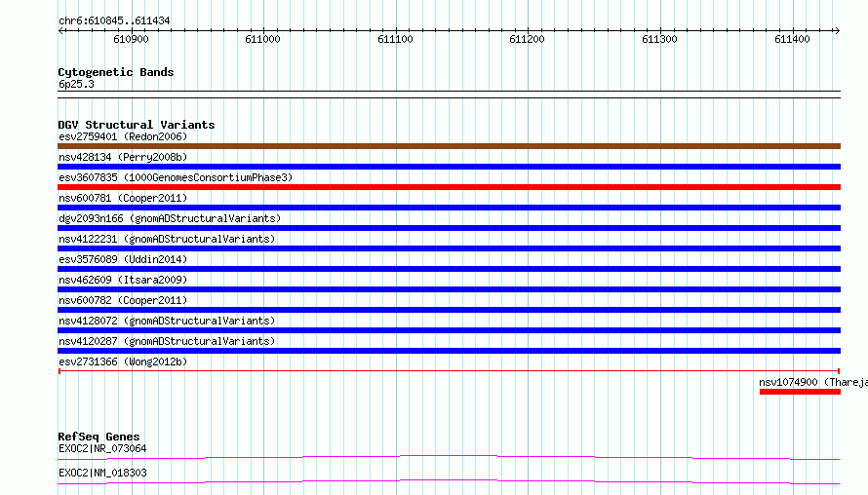The width and height of the screenshot is (868, 495).
Task: Click the blue nsv462609 variant bar
Action: (449, 289)
